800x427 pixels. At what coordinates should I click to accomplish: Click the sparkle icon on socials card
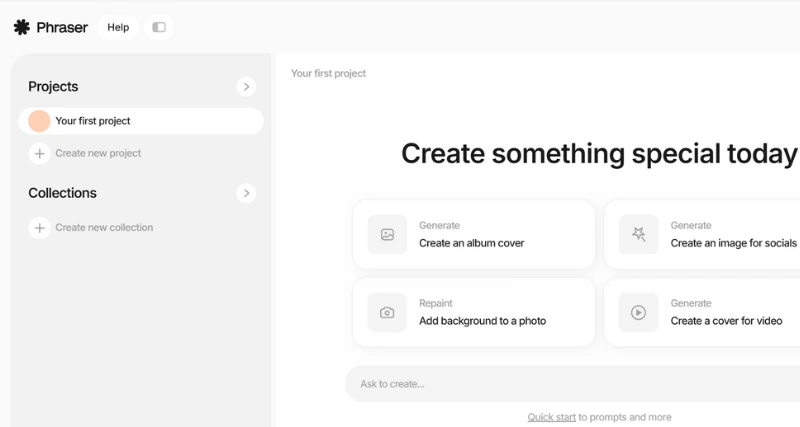[638, 234]
